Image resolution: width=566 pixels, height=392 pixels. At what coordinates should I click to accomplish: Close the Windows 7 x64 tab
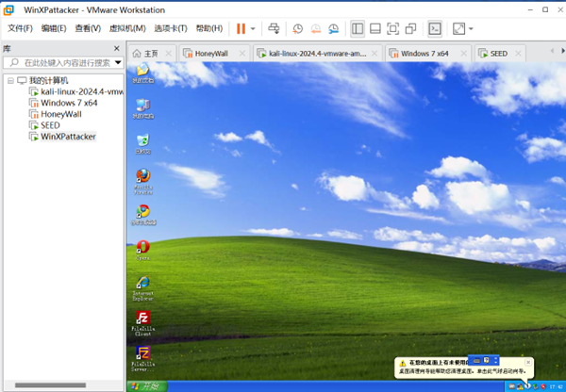point(464,54)
